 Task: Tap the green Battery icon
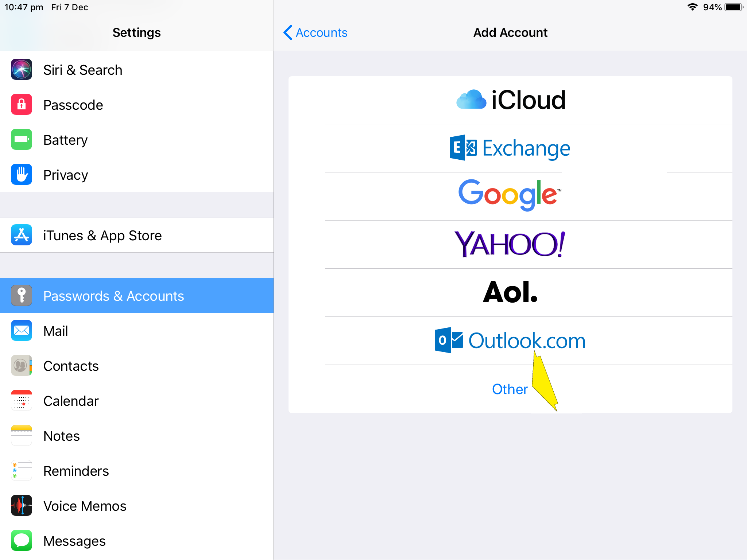point(22,139)
